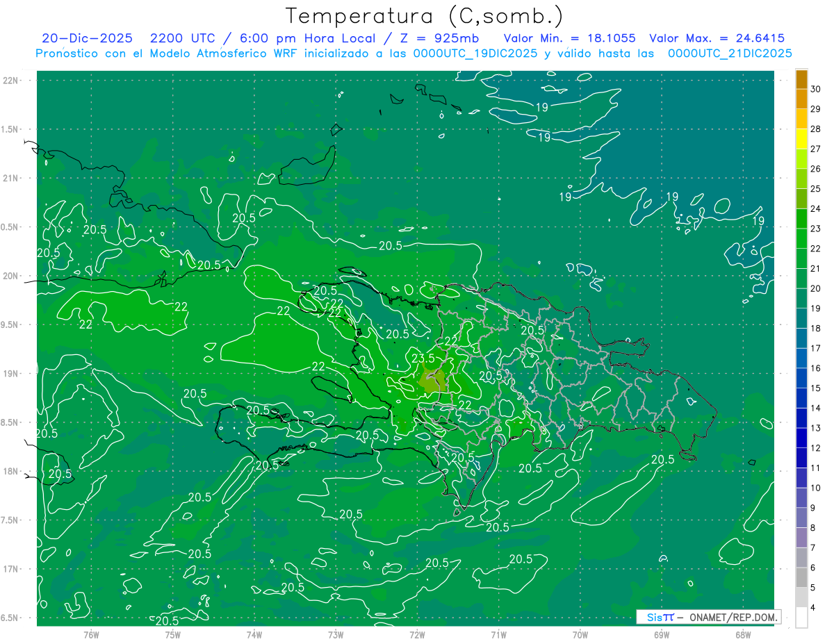Viewport: 834px width, 644px height.
Task: Click the '22N' latitude axis label
Action: pos(10,81)
